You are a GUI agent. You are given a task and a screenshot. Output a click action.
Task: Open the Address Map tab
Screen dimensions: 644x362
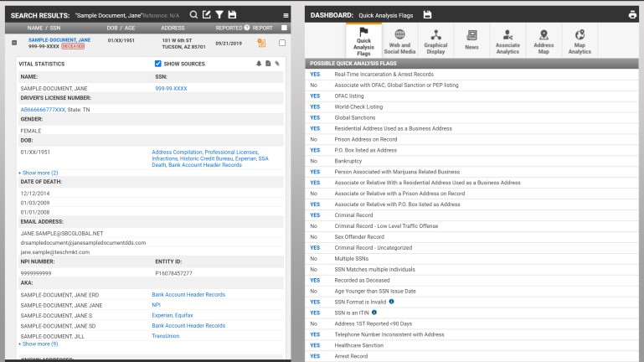pyautogui.click(x=544, y=40)
